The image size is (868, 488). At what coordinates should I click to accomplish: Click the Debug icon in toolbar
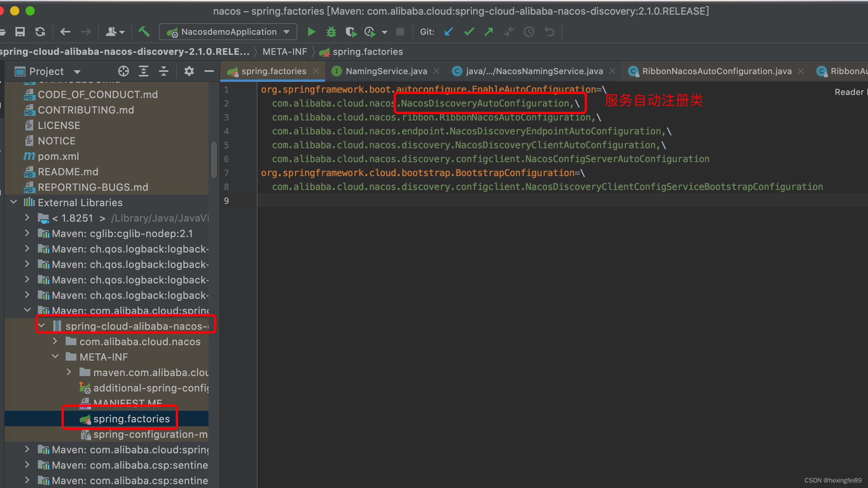[330, 32]
